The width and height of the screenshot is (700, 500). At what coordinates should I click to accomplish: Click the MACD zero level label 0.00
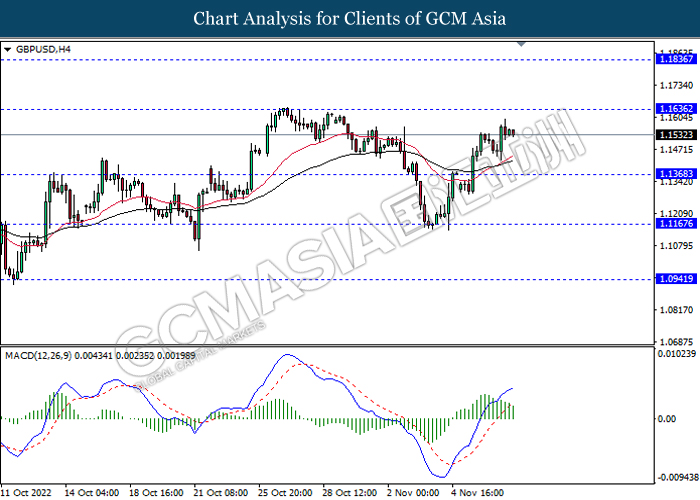[x=667, y=419]
